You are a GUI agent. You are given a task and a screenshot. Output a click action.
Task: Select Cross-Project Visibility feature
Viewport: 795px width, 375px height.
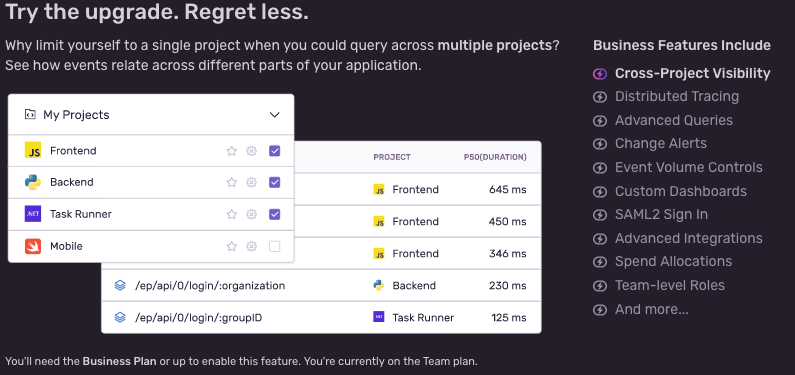(693, 73)
